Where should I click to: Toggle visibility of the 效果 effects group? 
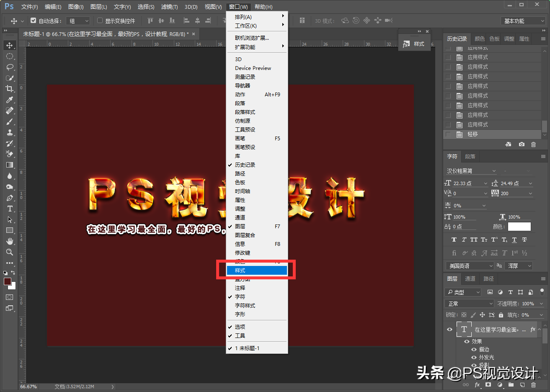pos(467,341)
